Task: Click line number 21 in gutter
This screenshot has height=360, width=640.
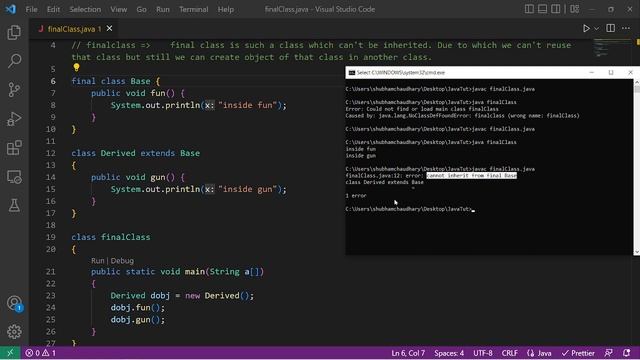Action: pyautogui.click(x=51, y=271)
